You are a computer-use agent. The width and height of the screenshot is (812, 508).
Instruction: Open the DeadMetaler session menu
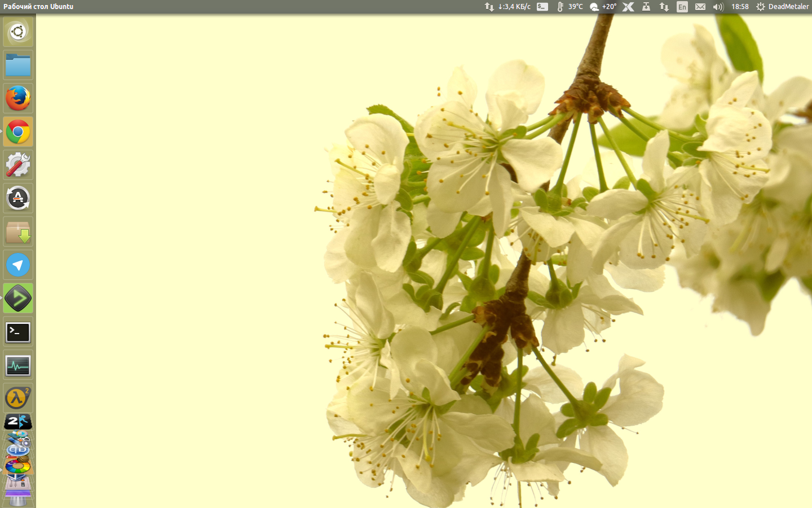[x=783, y=7]
